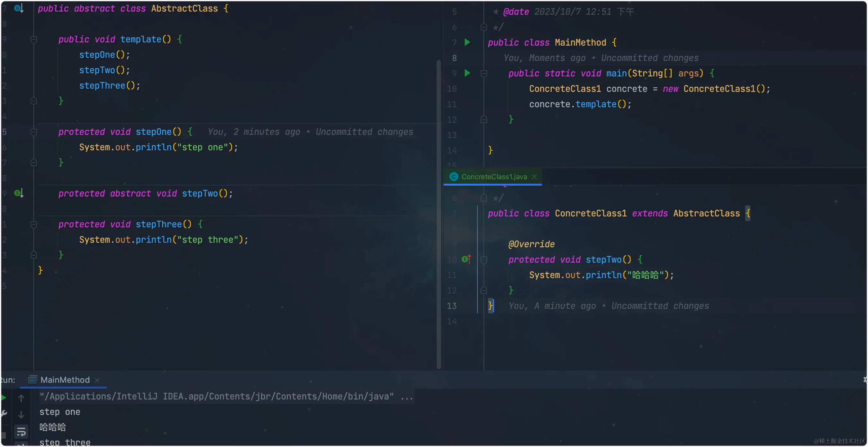Image resolution: width=868 pixels, height=447 pixels.
Task: Open run configuration wrench icon
Action: tap(4, 413)
